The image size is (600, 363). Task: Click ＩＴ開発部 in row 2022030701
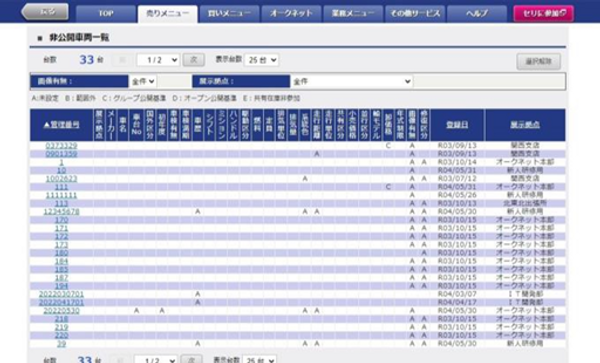(525, 294)
